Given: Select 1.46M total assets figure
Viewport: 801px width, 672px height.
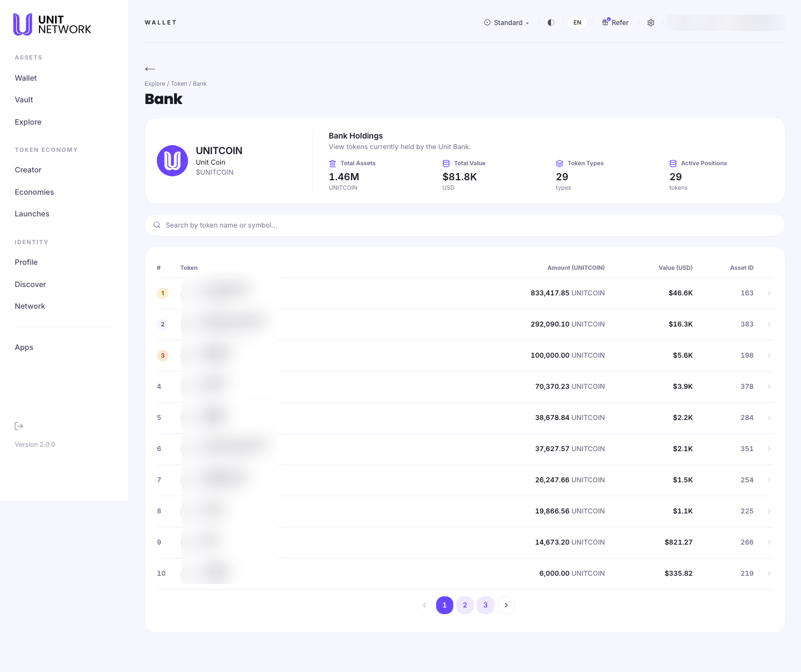Looking at the screenshot, I should (x=344, y=177).
